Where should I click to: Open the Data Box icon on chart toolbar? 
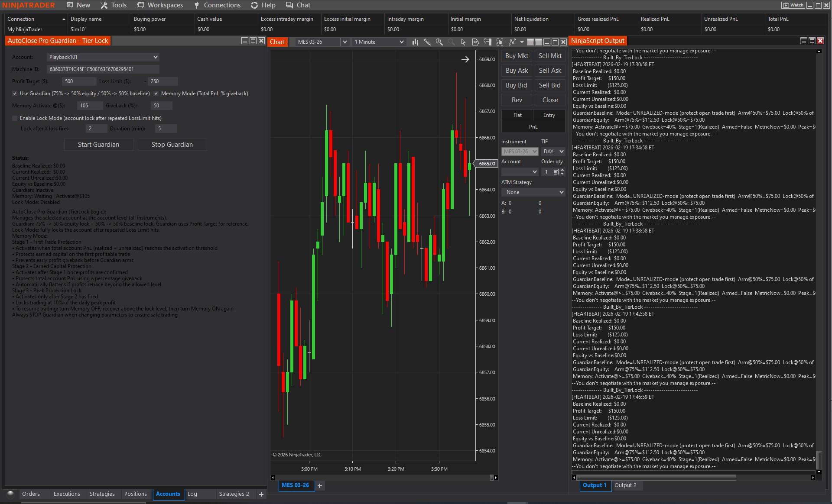(x=475, y=42)
